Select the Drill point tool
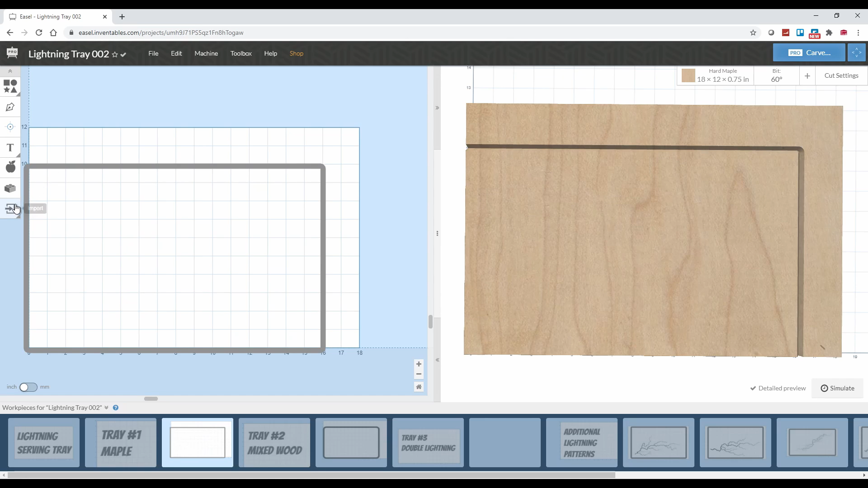The height and width of the screenshot is (488, 868). point(10,127)
